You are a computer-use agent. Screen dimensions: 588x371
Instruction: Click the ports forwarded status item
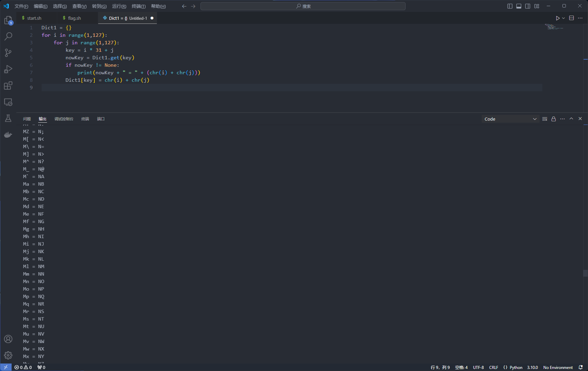(x=41, y=367)
